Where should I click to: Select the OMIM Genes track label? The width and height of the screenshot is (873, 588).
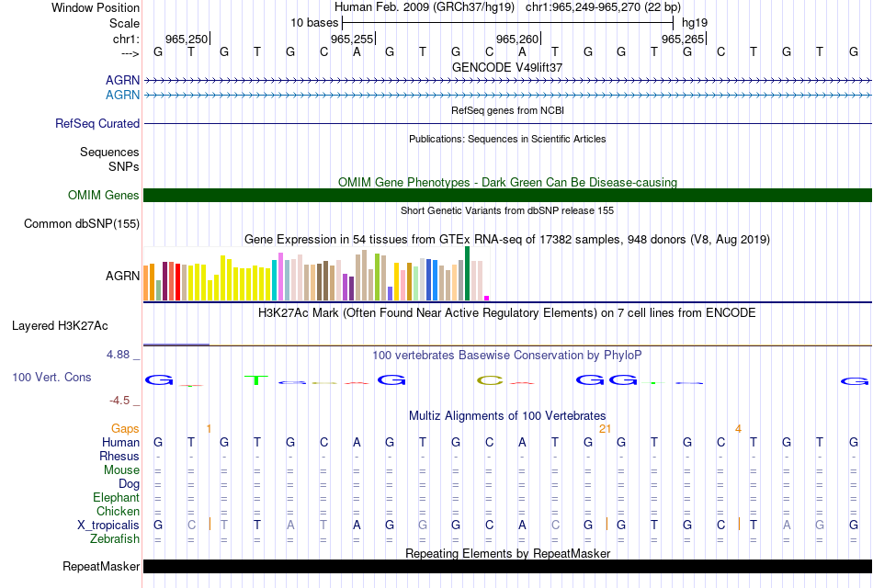[x=103, y=195]
